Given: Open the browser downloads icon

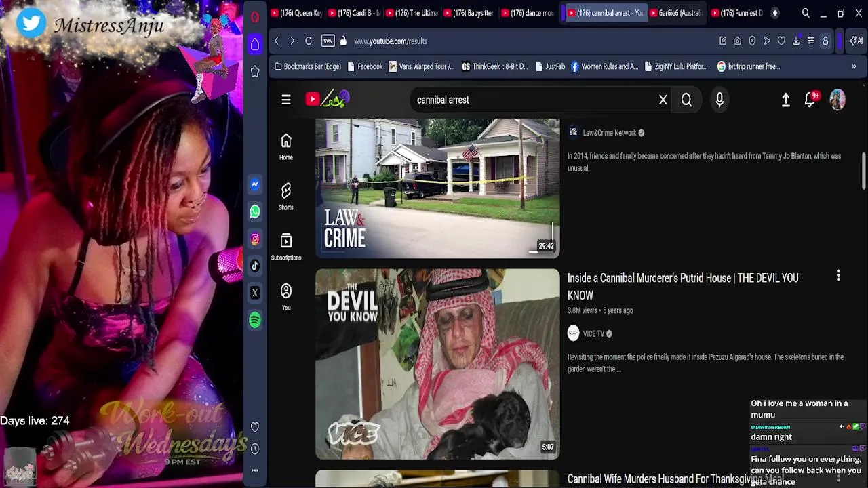Looking at the screenshot, I should click(796, 41).
